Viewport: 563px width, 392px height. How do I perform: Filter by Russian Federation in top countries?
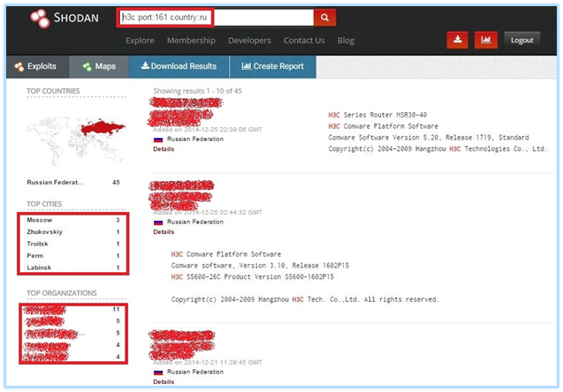55,183
